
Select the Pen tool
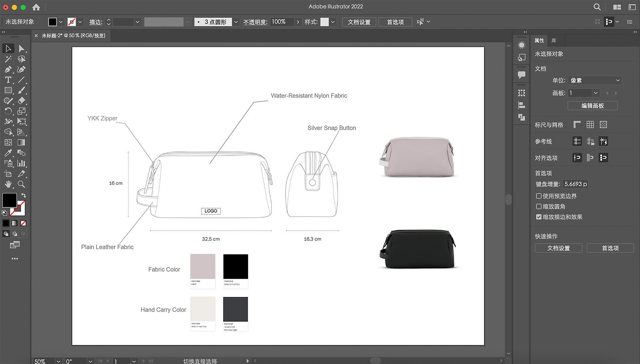8,70
